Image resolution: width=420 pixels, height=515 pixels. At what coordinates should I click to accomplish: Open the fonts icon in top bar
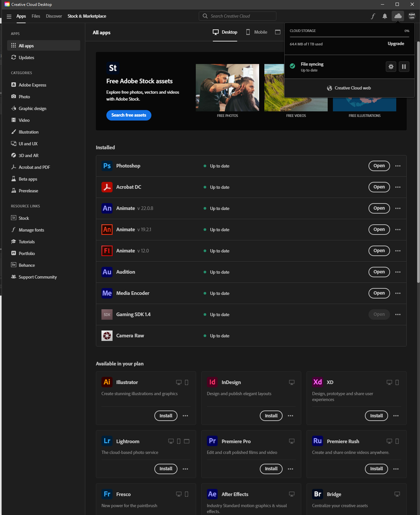point(373,16)
